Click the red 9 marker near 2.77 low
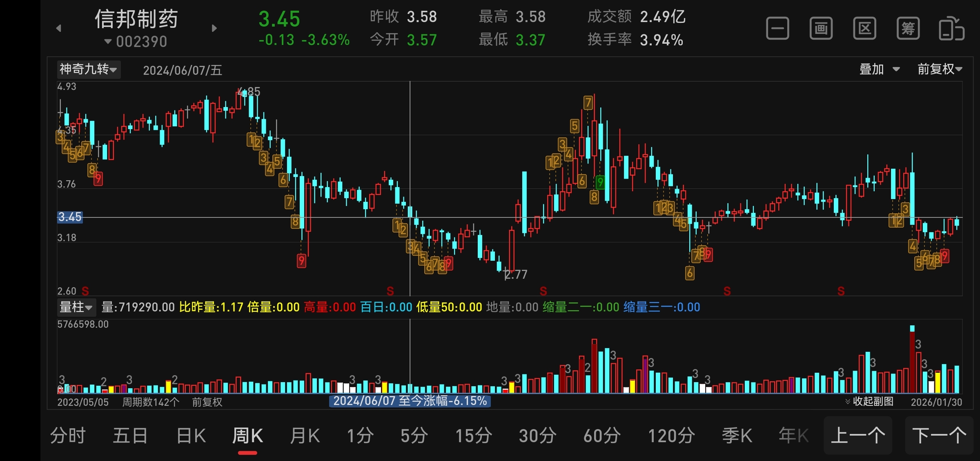The width and height of the screenshot is (980, 461). (448, 263)
